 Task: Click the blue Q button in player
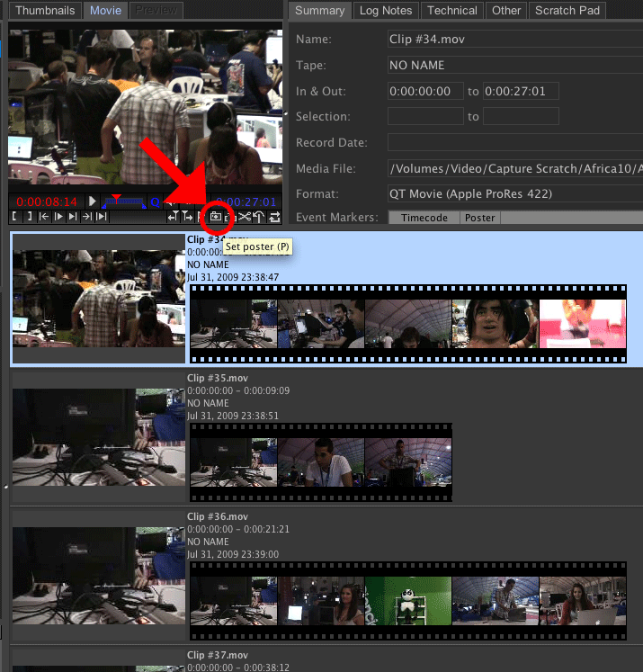[x=155, y=202]
